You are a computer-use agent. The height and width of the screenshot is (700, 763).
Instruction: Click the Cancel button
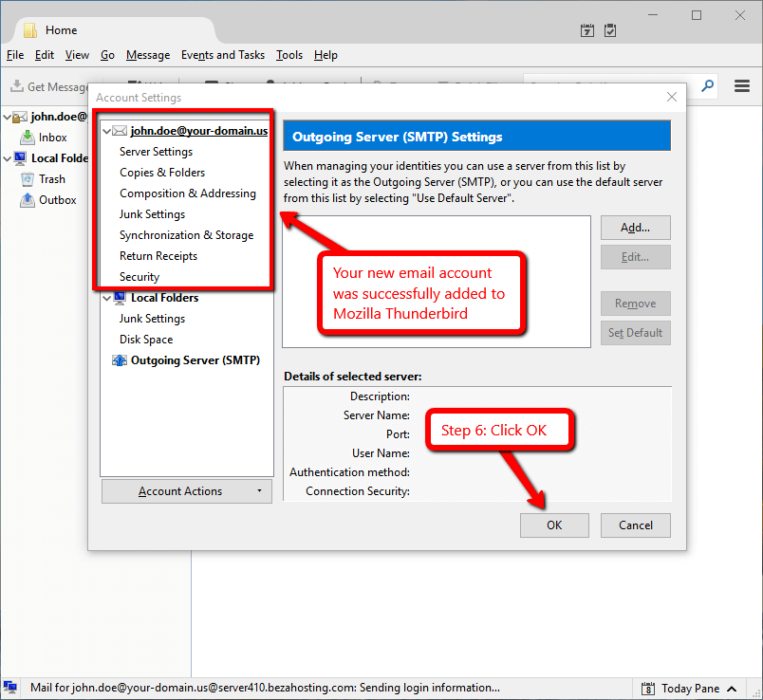(636, 525)
